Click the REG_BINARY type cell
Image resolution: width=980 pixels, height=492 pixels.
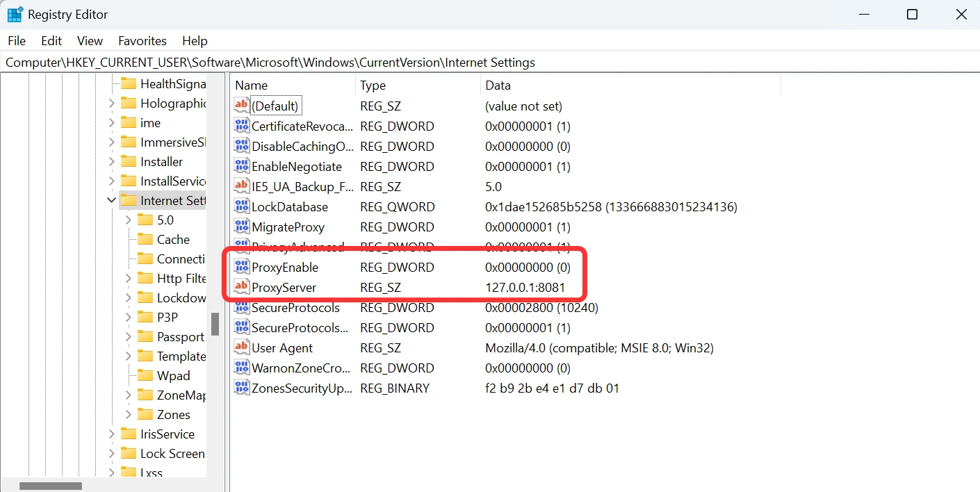coord(395,388)
